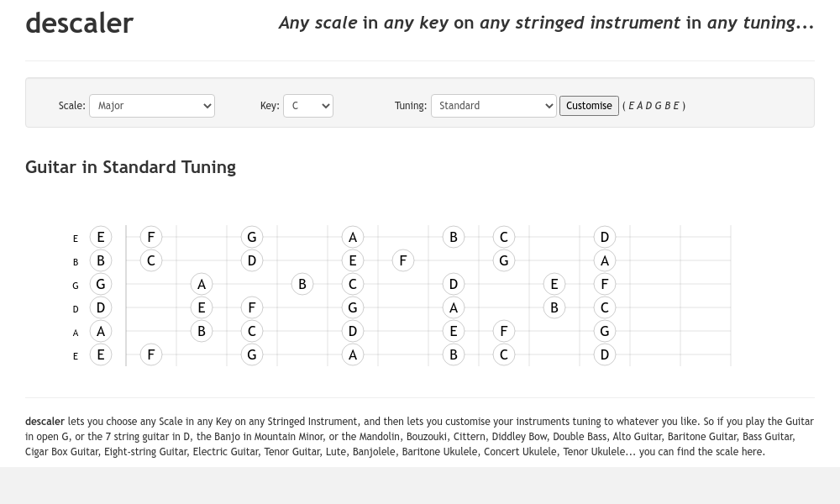Select the last D note on the bottom string
840x504 pixels.
point(604,354)
